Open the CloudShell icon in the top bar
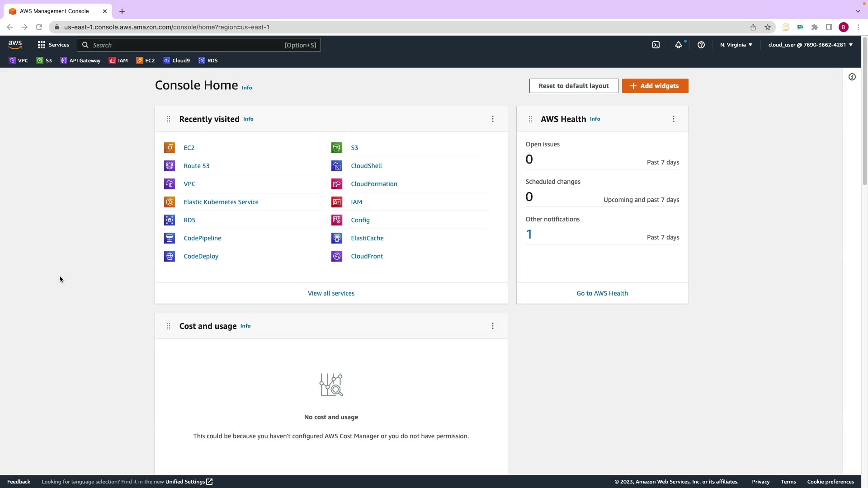Screen dimensions: 868x488 click(656, 45)
